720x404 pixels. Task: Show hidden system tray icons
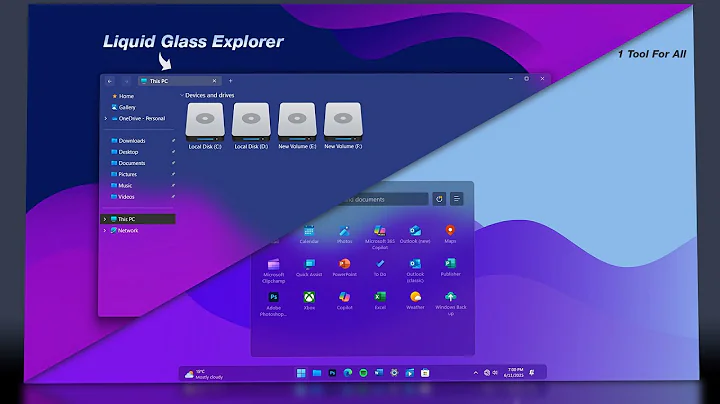pyautogui.click(x=476, y=373)
